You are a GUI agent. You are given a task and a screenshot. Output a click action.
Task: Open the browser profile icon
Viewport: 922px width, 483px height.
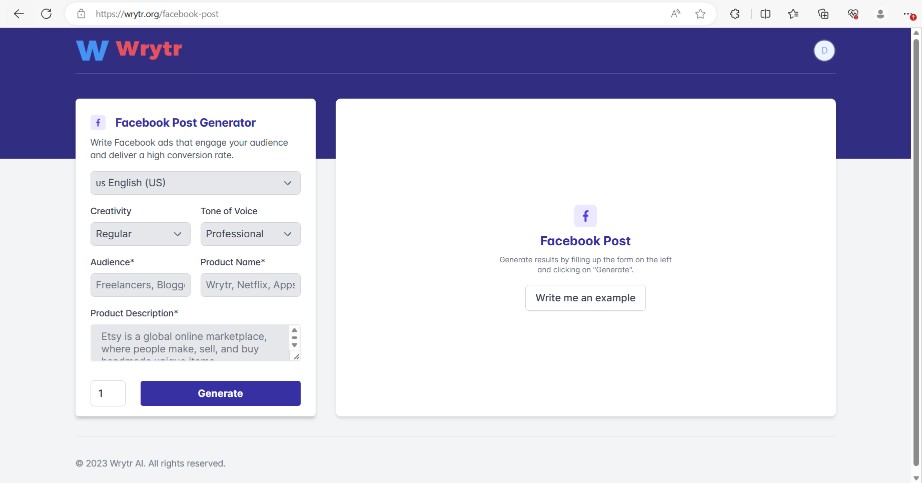(x=880, y=14)
